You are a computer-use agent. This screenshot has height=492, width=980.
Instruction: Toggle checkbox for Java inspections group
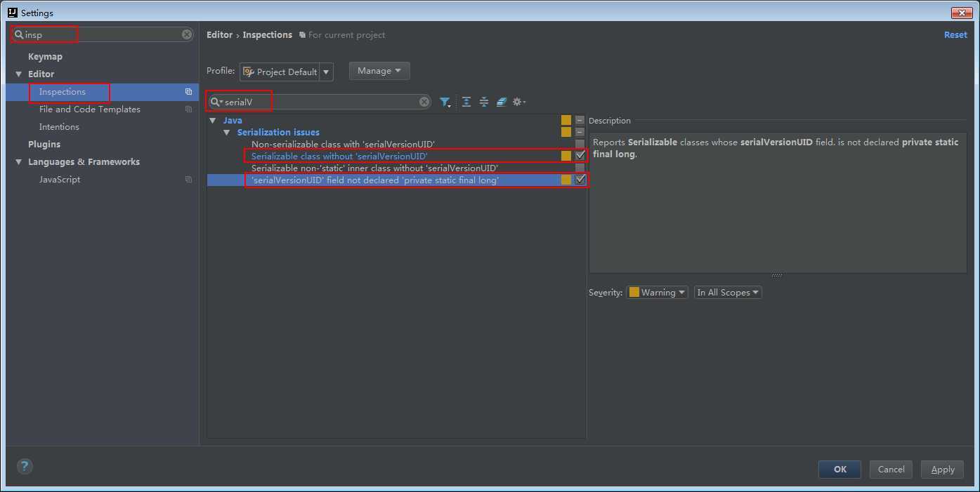[580, 120]
